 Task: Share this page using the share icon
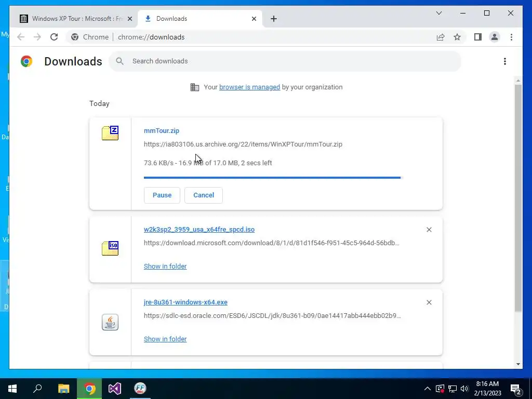441,37
